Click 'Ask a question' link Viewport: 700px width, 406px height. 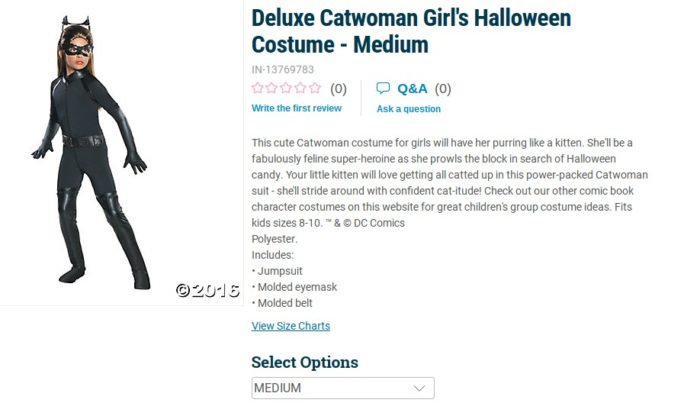click(x=408, y=109)
